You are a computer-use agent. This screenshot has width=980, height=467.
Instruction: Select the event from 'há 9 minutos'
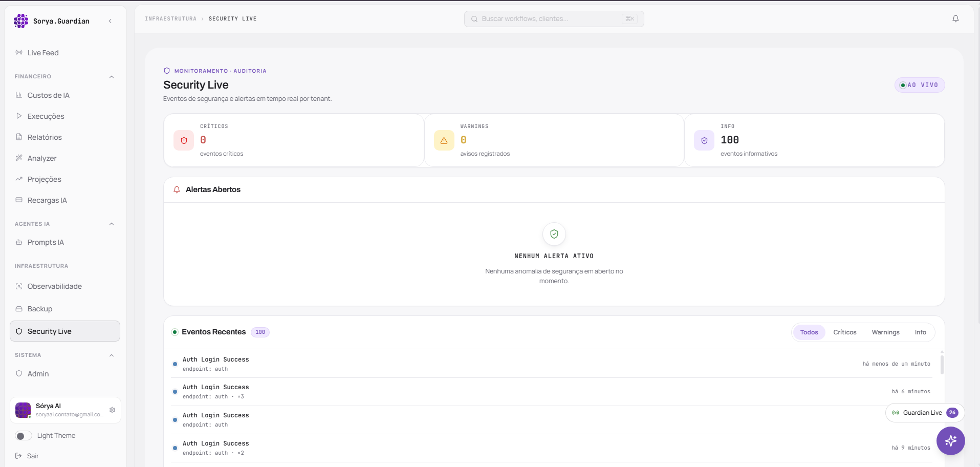[551, 448]
